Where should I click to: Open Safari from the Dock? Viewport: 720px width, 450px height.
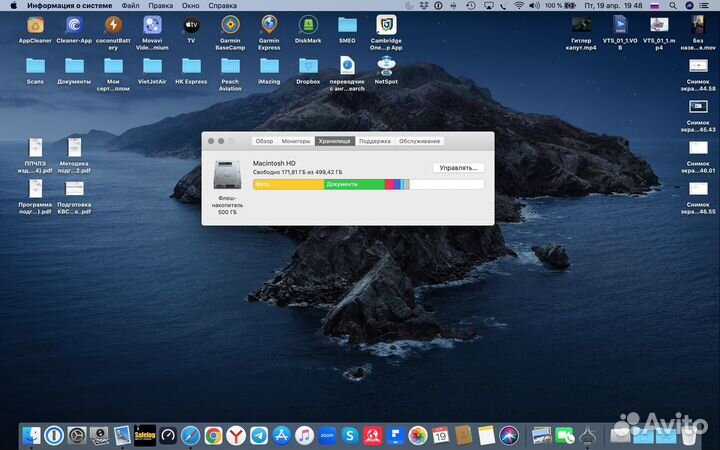tap(191, 435)
